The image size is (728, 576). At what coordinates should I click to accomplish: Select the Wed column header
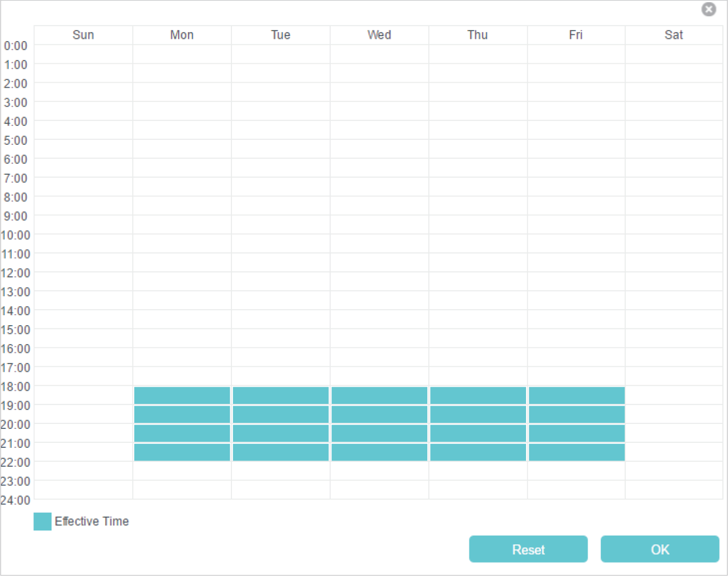[379, 35]
